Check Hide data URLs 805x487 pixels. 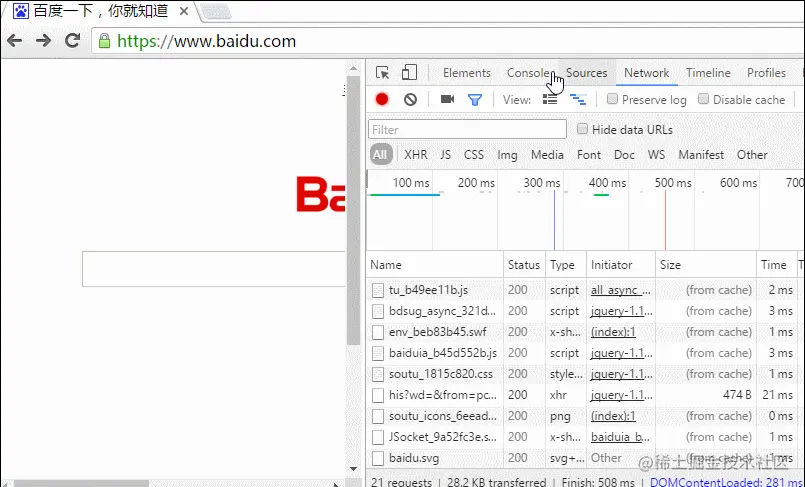(x=582, y=129)
